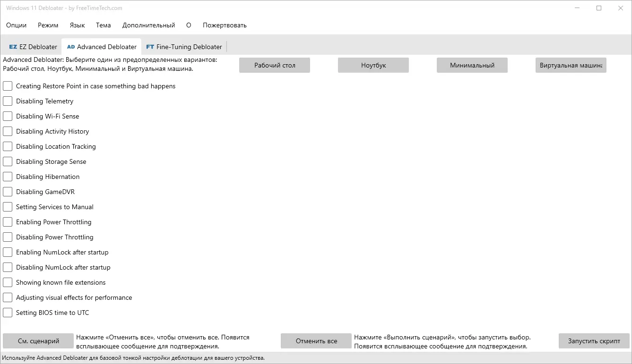Image resolution: width=632 pixels, height=364 pixels.
Task: Apply the Рабочий стол preset
Action: (274, 65)
